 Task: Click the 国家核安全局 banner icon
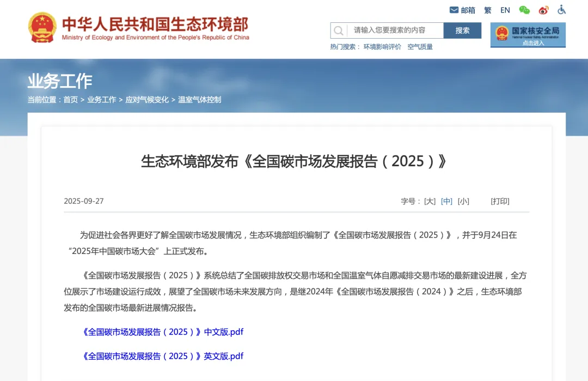[528, 34]
